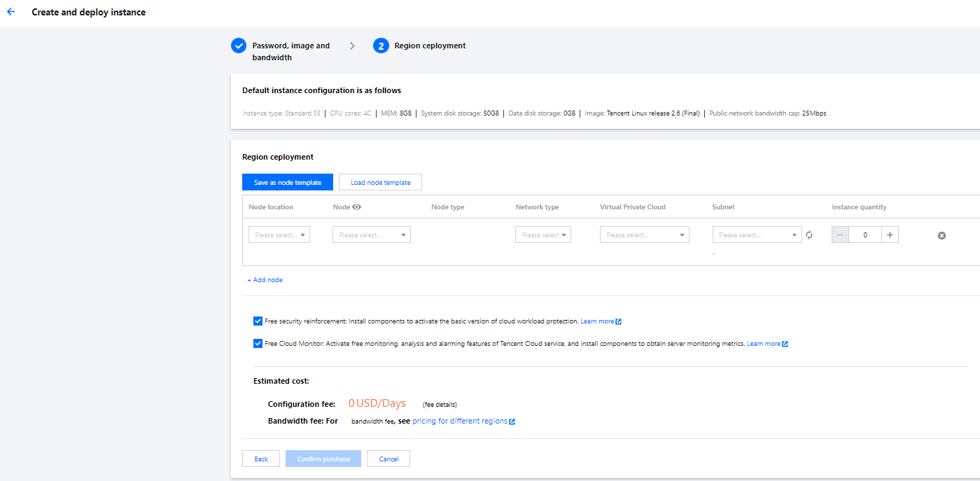Expand the Subnet selection dropdown

[757, 235]
